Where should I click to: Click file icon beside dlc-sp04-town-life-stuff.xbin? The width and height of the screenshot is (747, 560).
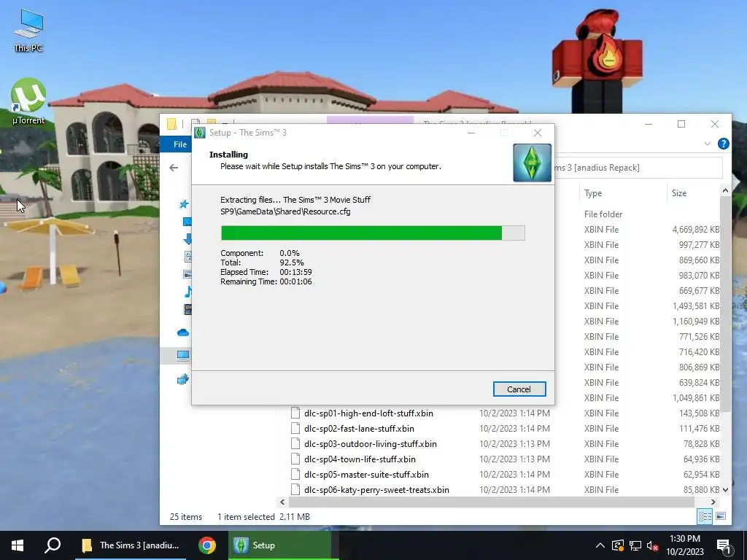pyautogui.click(x=295, y=459)
